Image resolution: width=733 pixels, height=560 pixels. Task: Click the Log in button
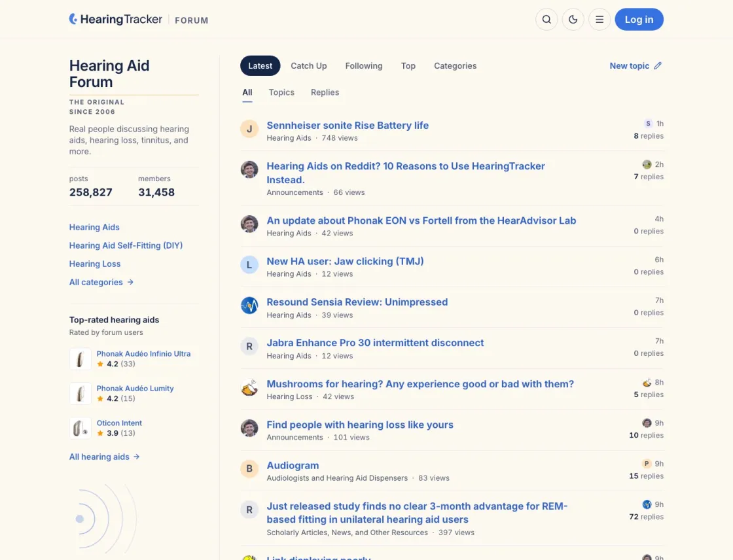pos(639,20)
